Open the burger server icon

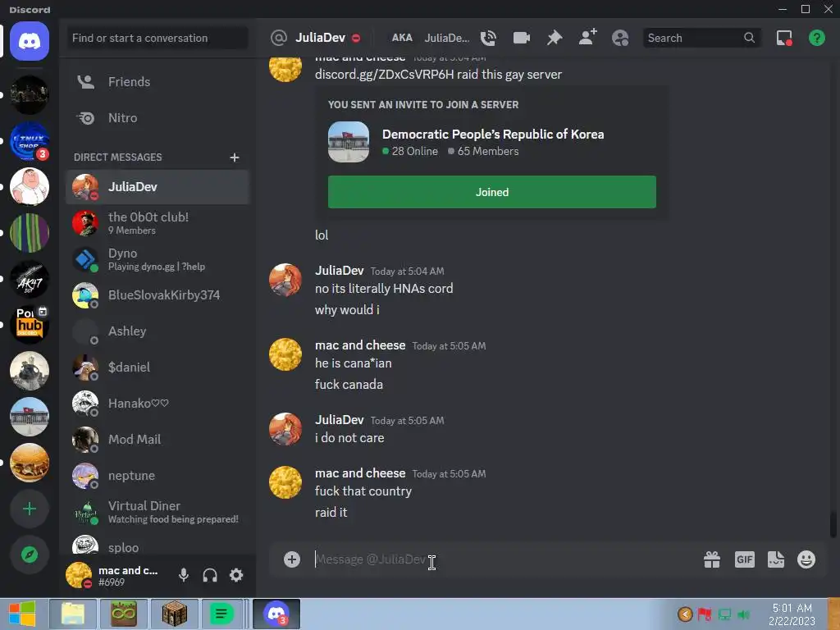(x=30, y=463)
